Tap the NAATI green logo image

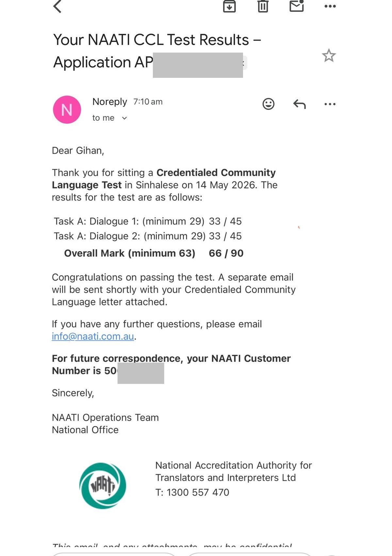103,486
